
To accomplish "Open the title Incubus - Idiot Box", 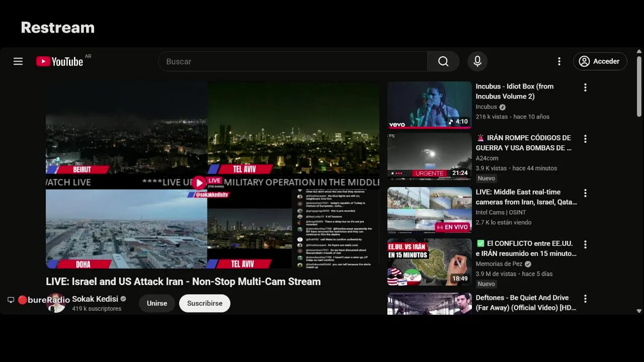I will tap(515, 92).
